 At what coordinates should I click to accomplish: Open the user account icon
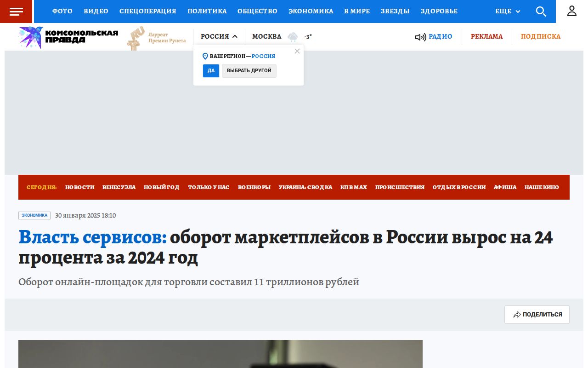tap(571, 11)
